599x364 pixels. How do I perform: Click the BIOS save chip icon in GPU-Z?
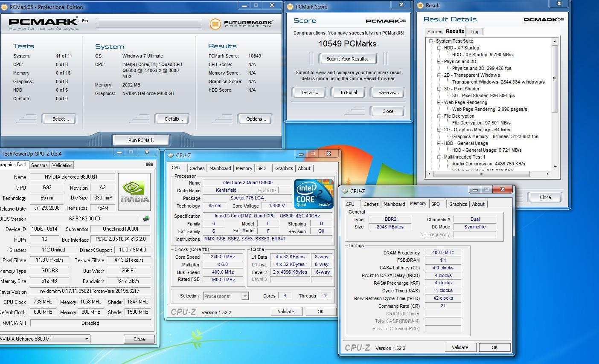click(146, 219)
